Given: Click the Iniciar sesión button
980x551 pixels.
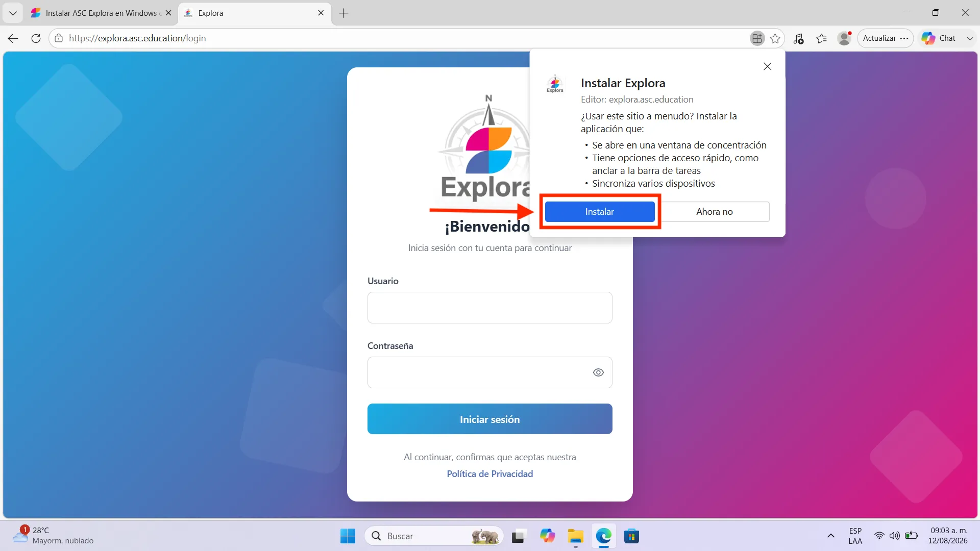Looking at the screenshot, I should coord(490,419).
